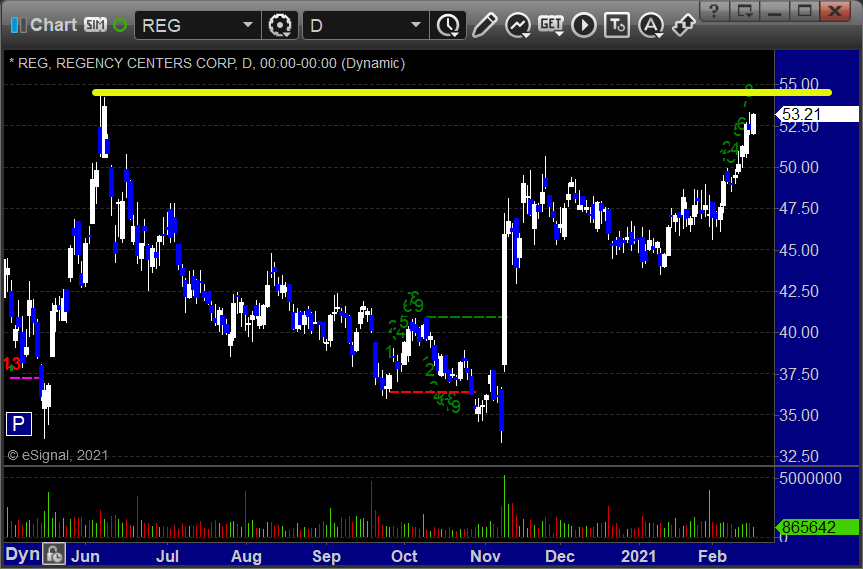Open the time template clock icon
Image resolution: width=863 pixels, height=569 pixels.
[x=448, y=25]
